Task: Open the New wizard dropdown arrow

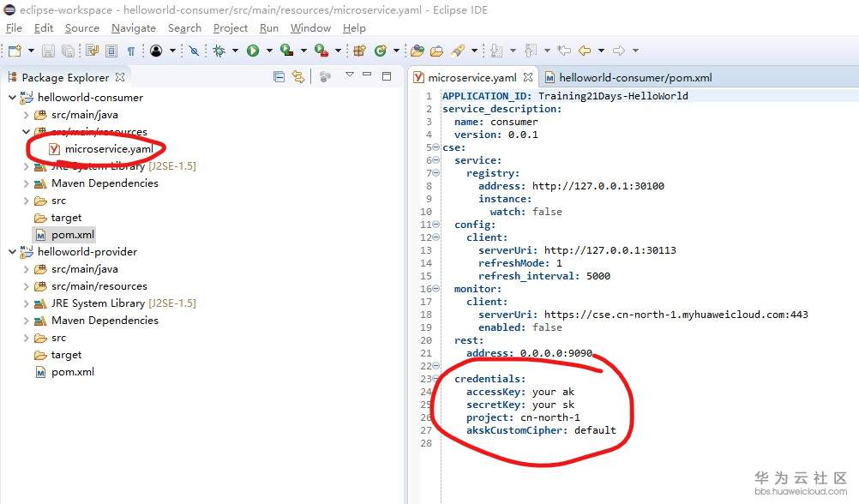Action: point(31,51)
